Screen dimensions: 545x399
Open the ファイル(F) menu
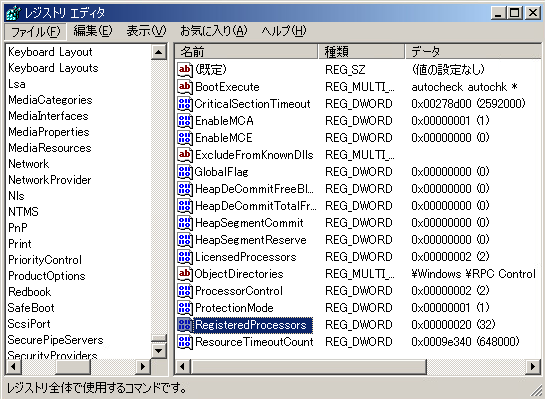[35, 32]
